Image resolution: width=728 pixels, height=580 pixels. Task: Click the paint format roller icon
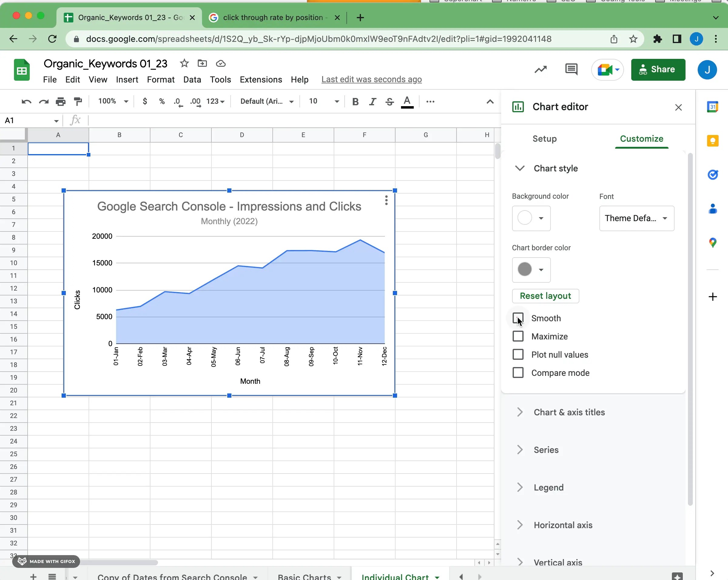click(78, 101)
